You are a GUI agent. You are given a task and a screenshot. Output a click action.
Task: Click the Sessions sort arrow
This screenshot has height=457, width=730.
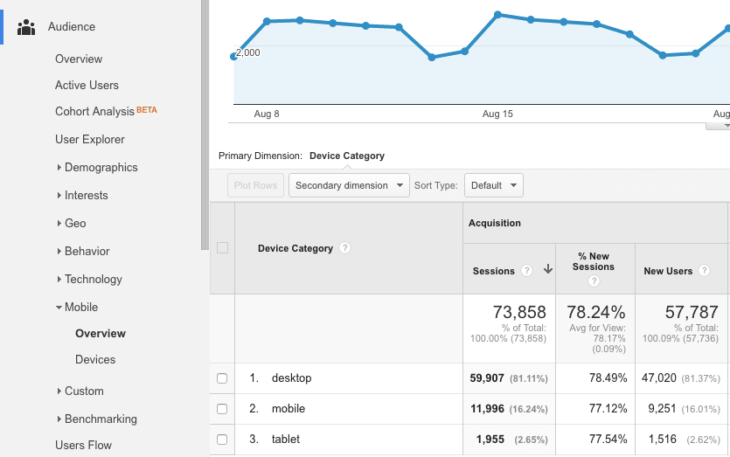pyautogui.click(x=548, y=269)
